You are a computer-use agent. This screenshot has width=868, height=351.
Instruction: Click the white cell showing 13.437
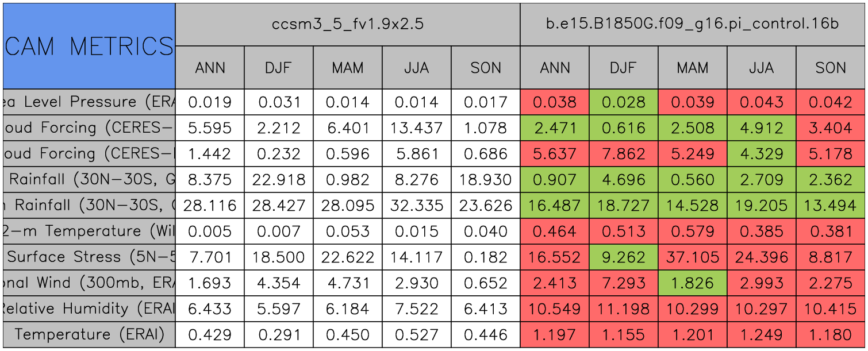[x=416, y=128]
